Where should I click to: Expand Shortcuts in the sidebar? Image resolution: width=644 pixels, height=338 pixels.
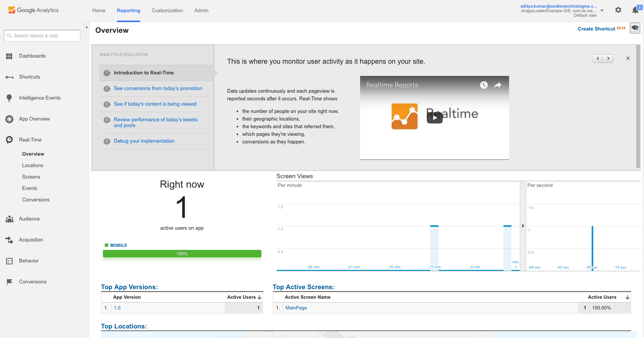(29, 77)
